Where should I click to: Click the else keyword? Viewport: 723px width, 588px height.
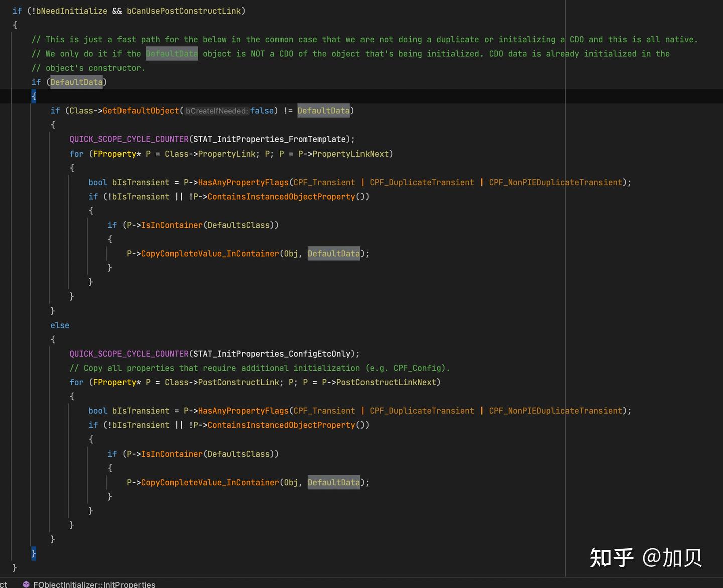pyautogui.click(x=60, y=325)
